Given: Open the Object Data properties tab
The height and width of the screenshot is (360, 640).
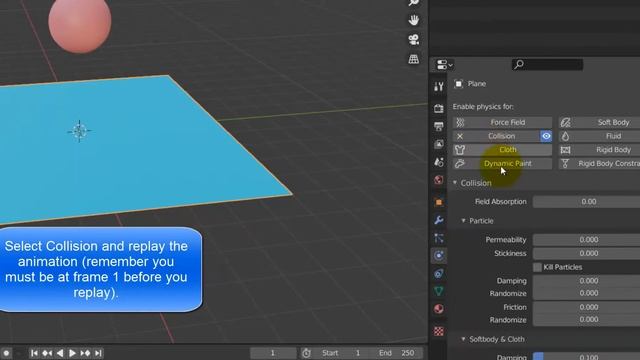Looking at the screenshot, I should point(439,291).
